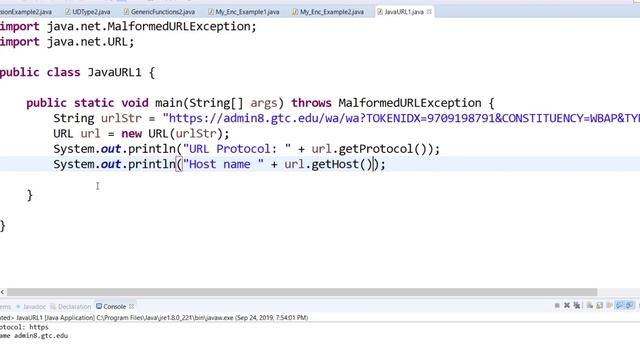Toggle Show Console When Standard Out Changes
The image size is (640, 360).
pyautogui.click(x=620, y=305)
